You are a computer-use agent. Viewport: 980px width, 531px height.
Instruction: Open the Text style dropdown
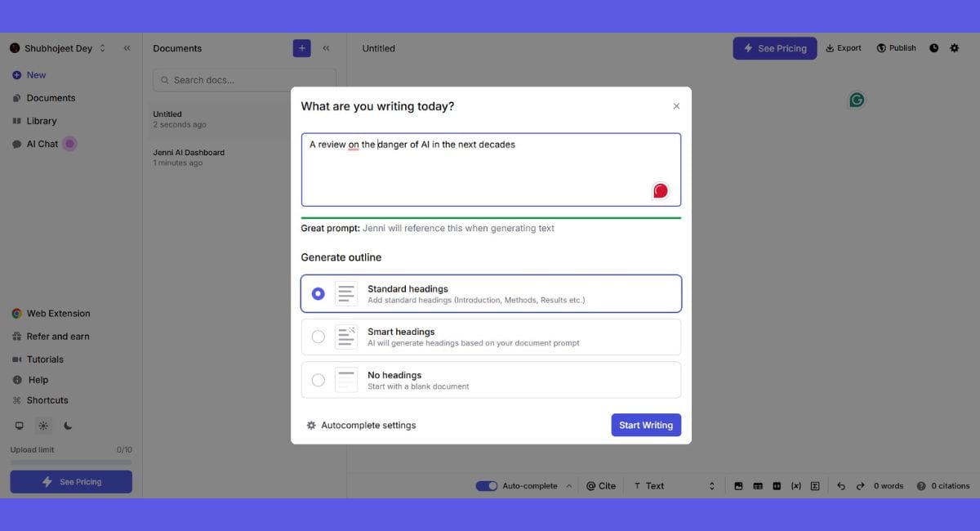pyautogui.click(x=674, y=486)
